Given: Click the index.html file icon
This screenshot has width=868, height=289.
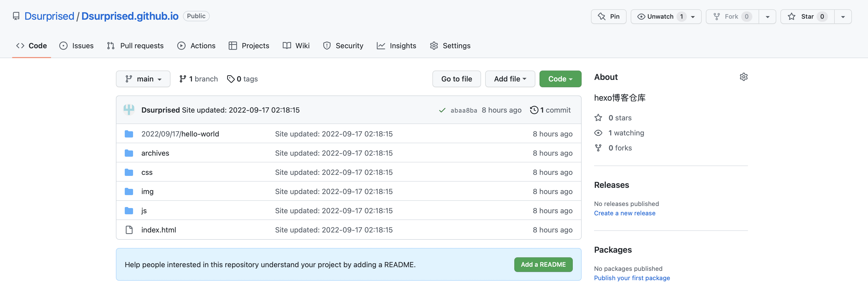Looking at the screenshot, I should 129,230.
